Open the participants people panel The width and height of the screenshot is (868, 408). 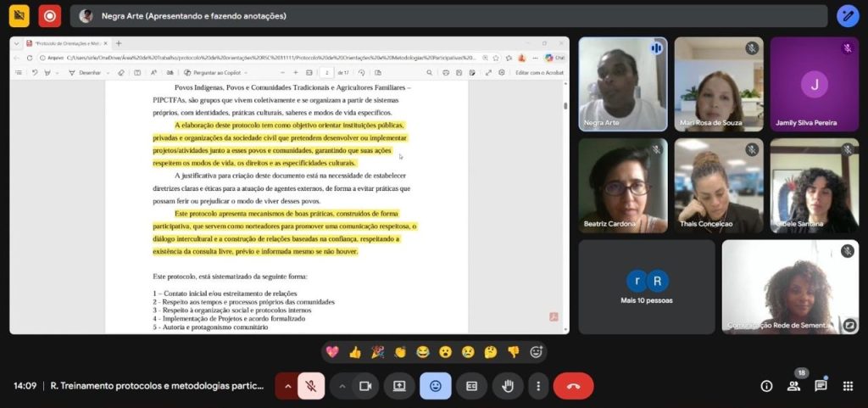(x=793, y=386)
